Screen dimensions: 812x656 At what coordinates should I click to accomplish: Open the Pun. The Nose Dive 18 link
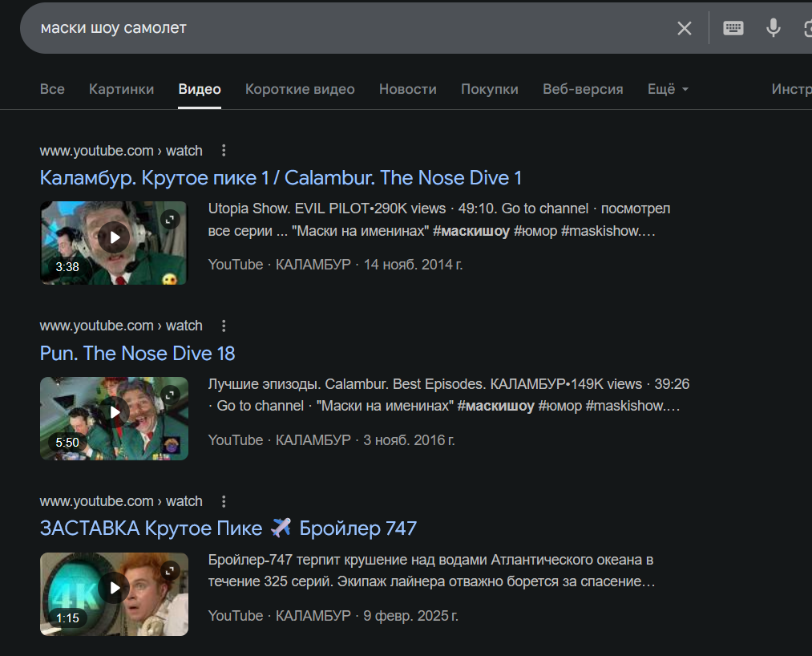[x=137, y=354]
